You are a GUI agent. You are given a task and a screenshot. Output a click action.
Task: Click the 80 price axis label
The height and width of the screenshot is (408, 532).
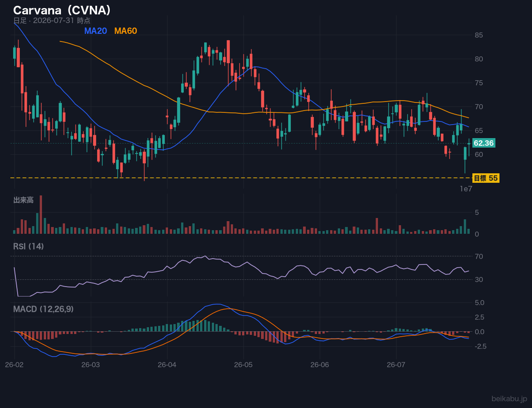479,59
